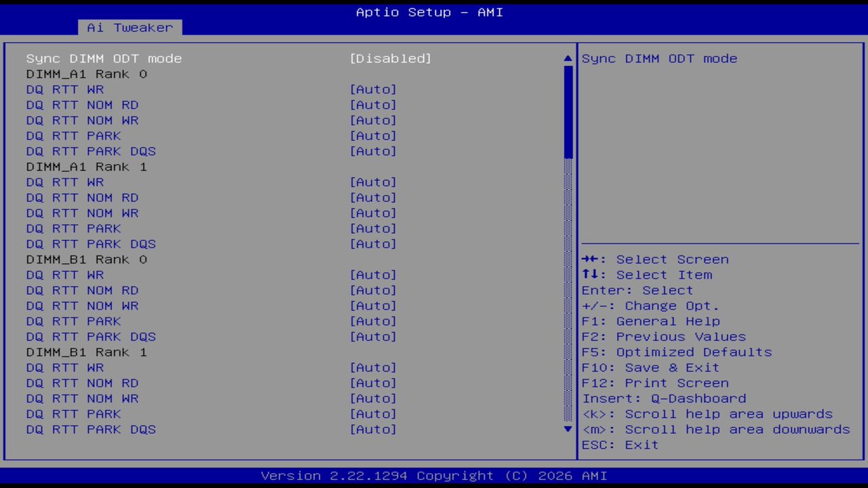Image resolution: width=868 pixels, height=488 pixels.
Task: Open DQ RTT PARK DQS under DIMM_B1 Rank 0
Action: pos(91,336)
